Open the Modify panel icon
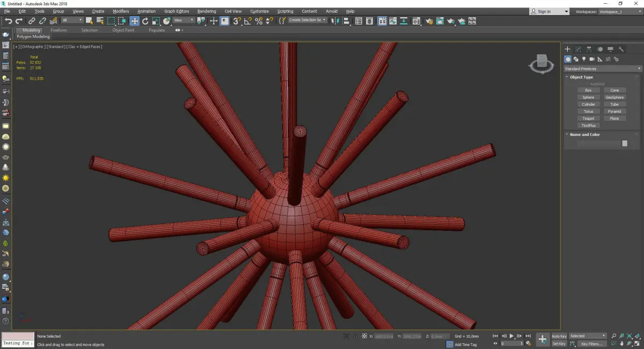 coord(578,49)
